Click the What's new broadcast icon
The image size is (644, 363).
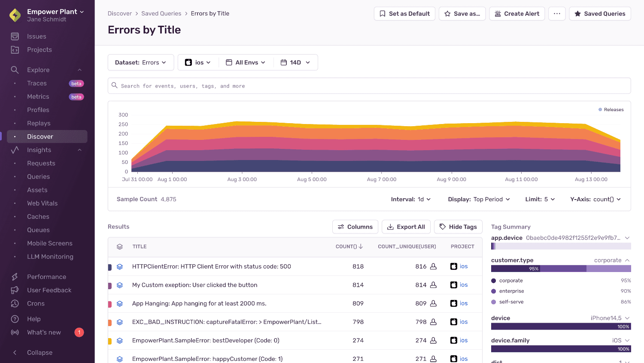click(x=14, y=332)
